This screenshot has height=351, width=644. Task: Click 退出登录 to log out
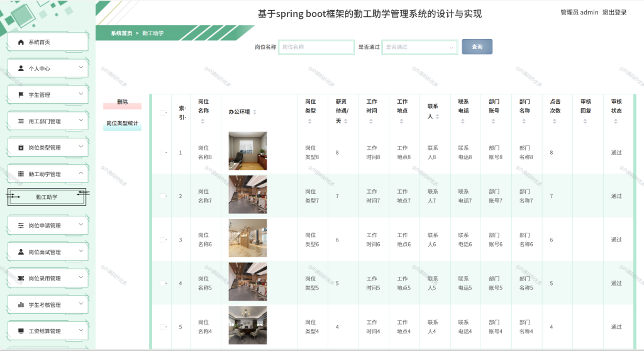(614, 13)
